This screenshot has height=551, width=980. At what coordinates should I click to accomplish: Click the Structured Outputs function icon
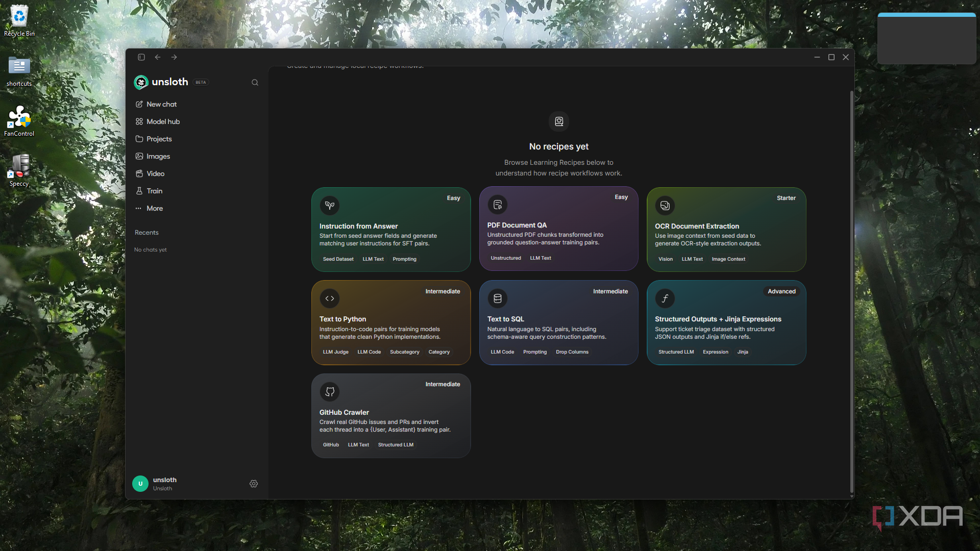point(665,298)
